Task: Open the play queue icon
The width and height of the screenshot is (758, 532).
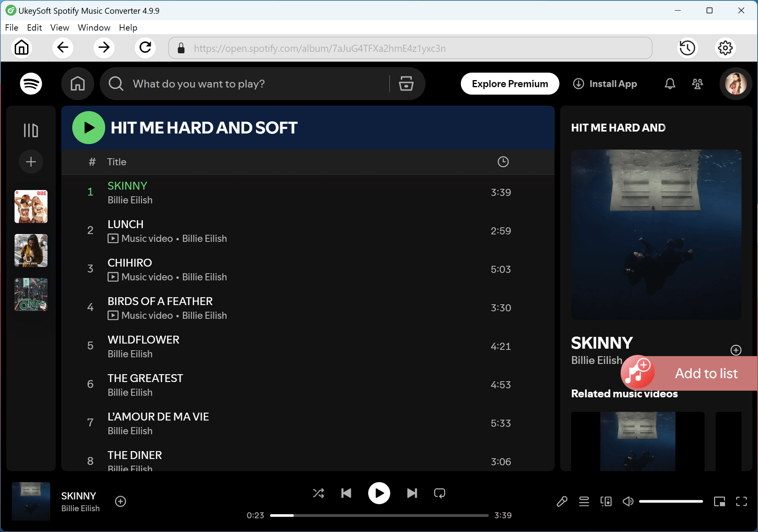Action: tap(584, 501)
